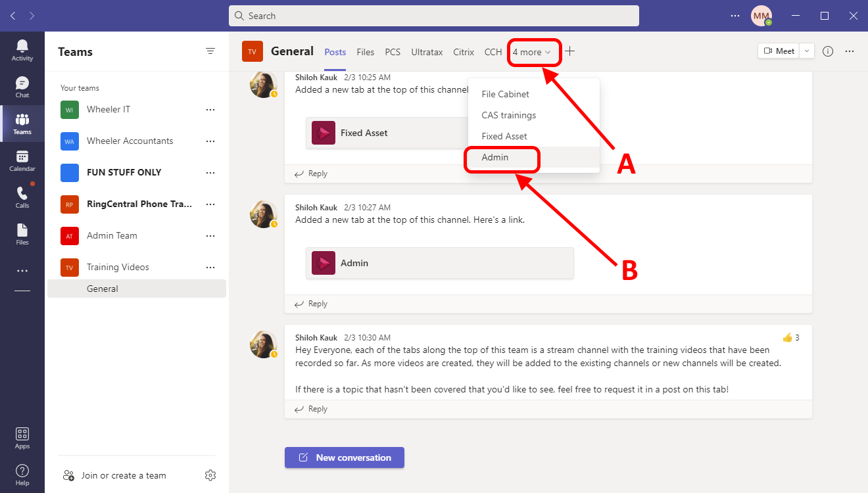Open more options for RingCentral Phone team
Image resolution: width=868 pixels, height=493 pixels.
click(x=210, y=204)
